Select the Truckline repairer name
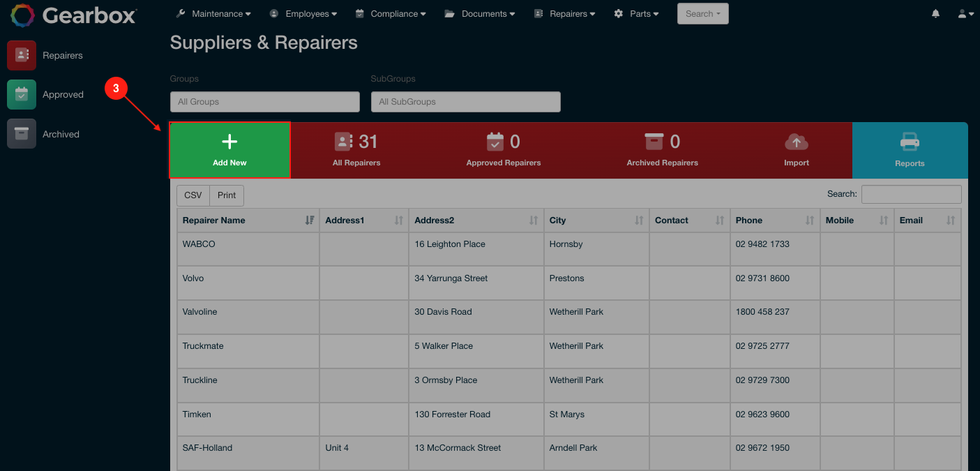980x471 pixels. (x=200, y=380)
